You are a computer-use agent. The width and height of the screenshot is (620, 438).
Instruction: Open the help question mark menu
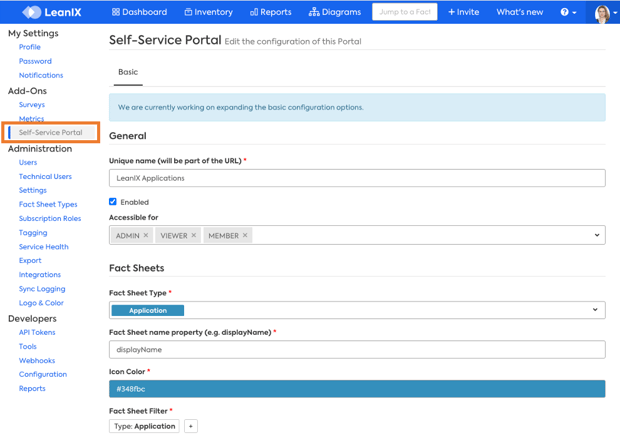tap(568, 12)
